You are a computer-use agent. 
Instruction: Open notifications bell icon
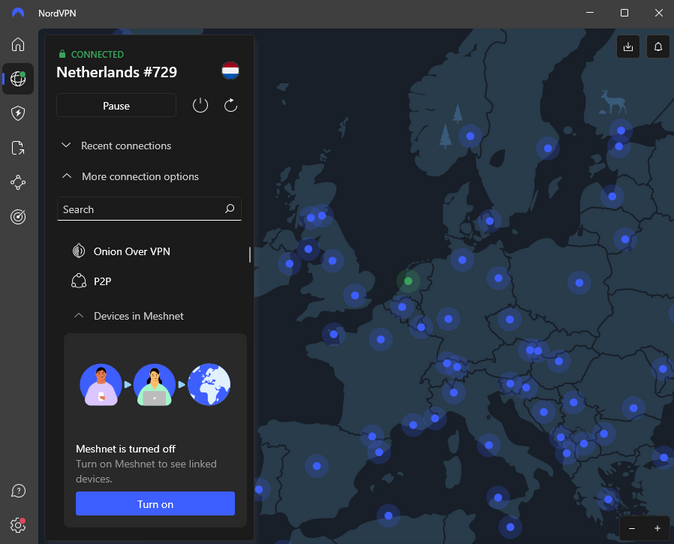pos(658,46)
